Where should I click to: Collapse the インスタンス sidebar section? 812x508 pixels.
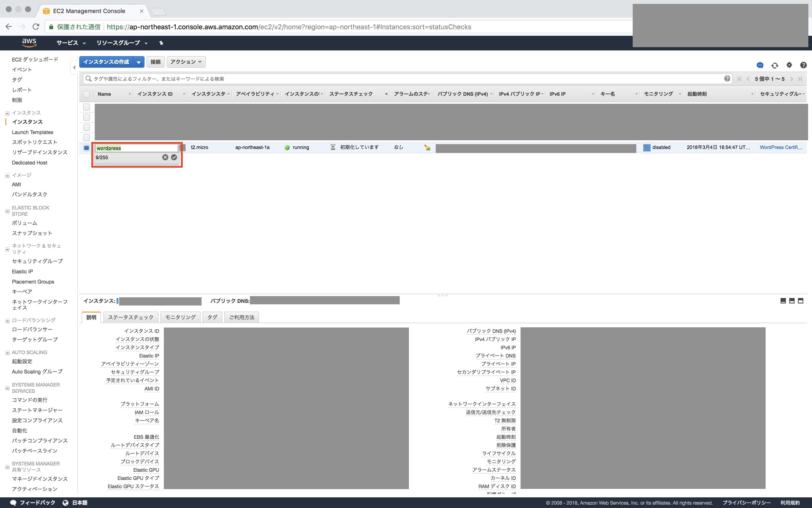point(7,113)
